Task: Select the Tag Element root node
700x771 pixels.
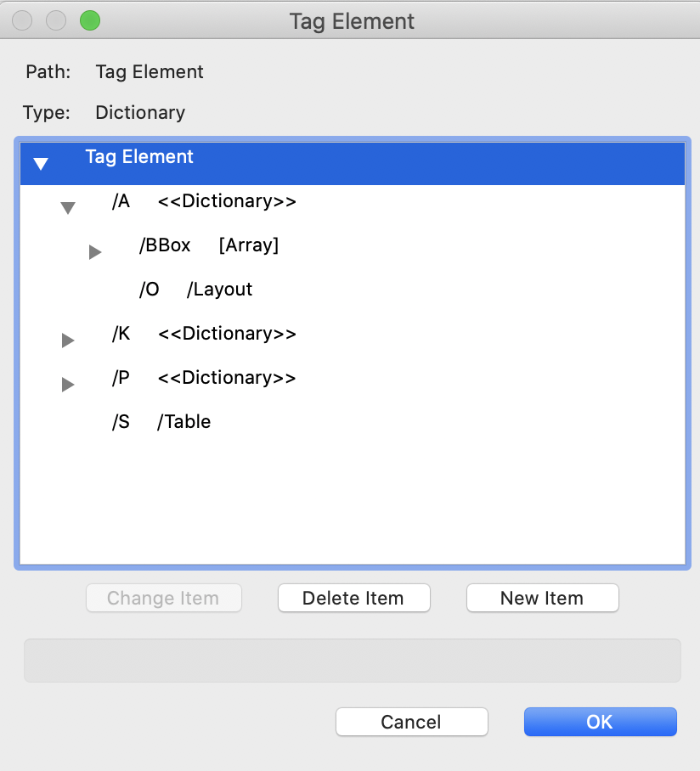Action: (x=138, y=156)
